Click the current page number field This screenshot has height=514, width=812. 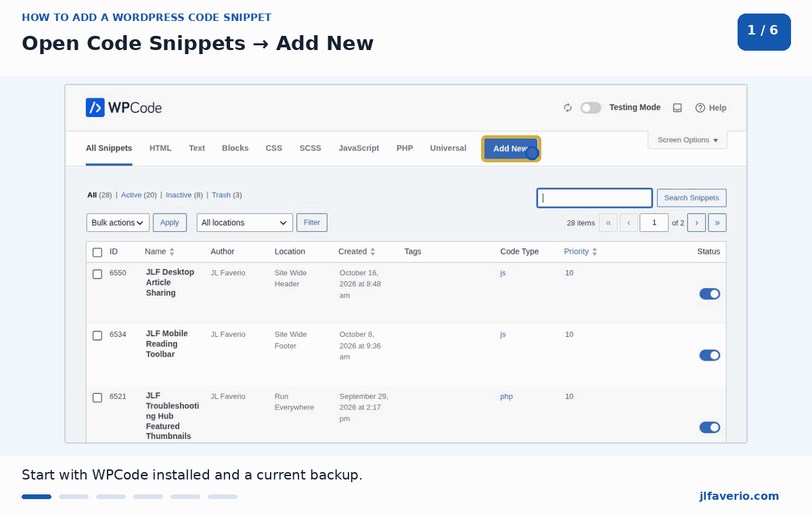click(x=654, y=223)
